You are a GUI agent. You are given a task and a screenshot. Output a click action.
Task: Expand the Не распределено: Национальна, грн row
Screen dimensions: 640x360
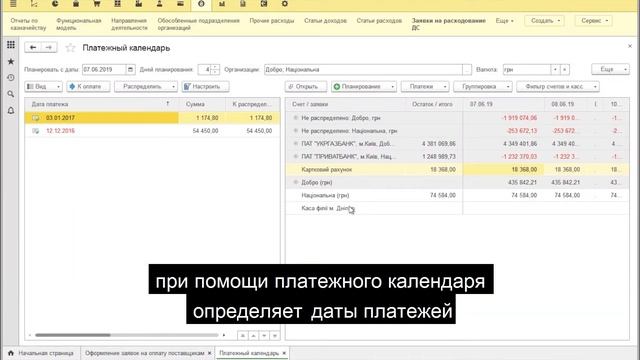[x=296, y=131]
